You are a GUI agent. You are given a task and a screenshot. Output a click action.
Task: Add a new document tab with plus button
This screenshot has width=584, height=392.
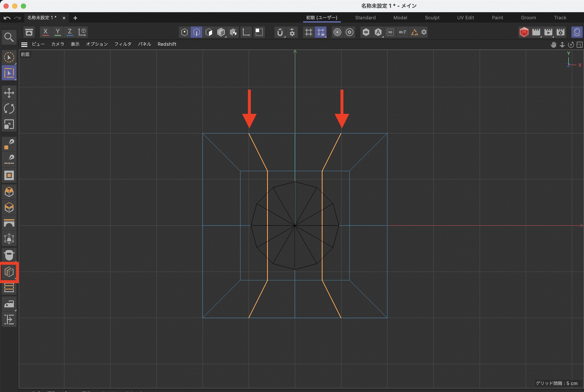pyautogui.click(x=75, y=18)
